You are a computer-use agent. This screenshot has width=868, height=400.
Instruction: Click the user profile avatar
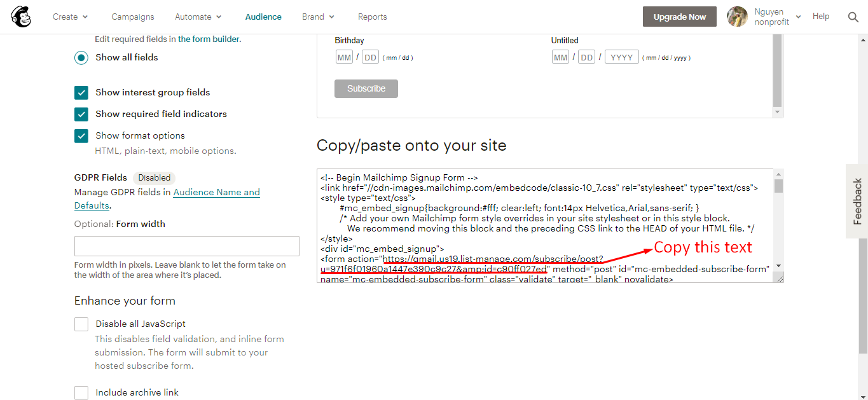[x=737, y=17]
